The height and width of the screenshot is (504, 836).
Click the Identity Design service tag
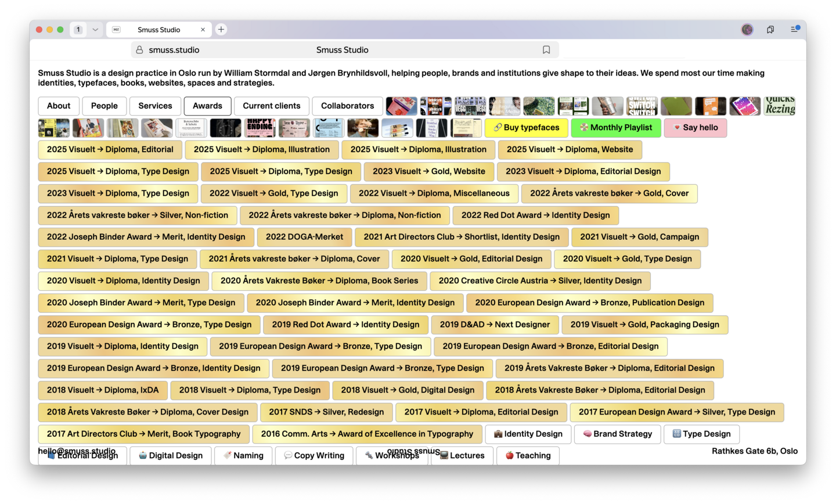point(528,434)
